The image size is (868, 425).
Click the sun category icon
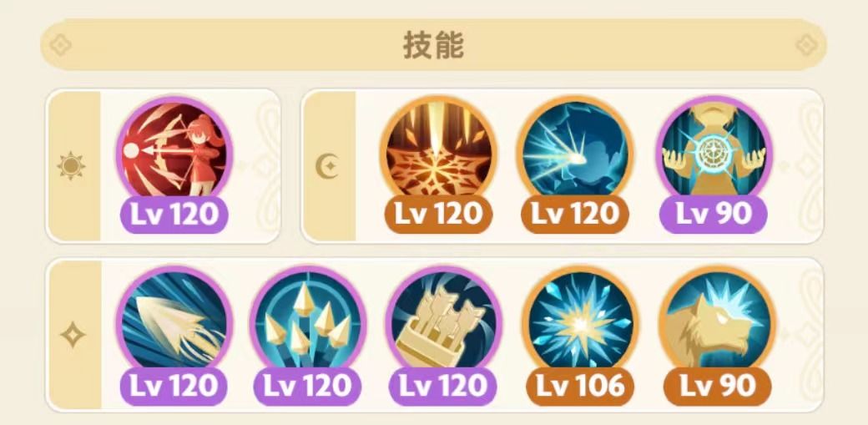(72, 165)
